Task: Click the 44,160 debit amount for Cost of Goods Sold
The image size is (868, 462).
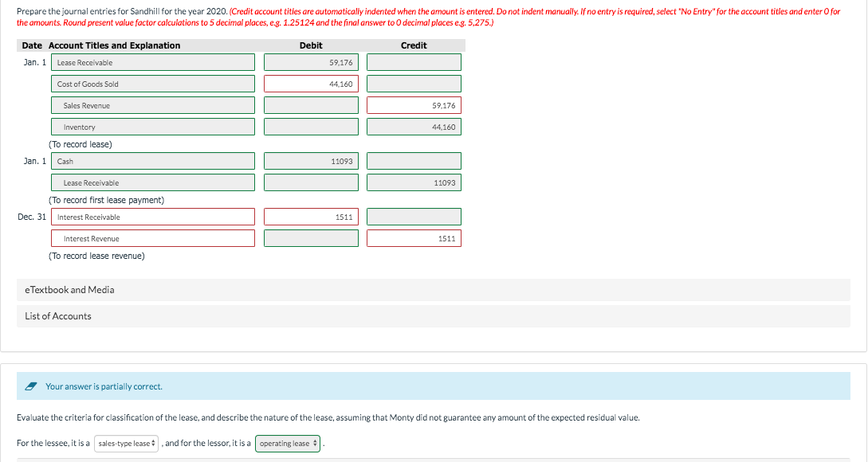Action: (x=311, y=84)
